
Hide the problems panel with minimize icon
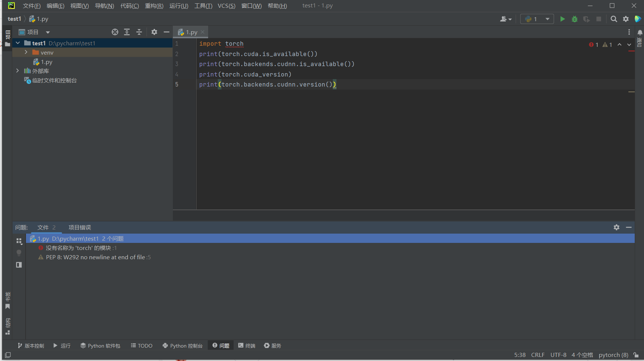coord(629,227)
